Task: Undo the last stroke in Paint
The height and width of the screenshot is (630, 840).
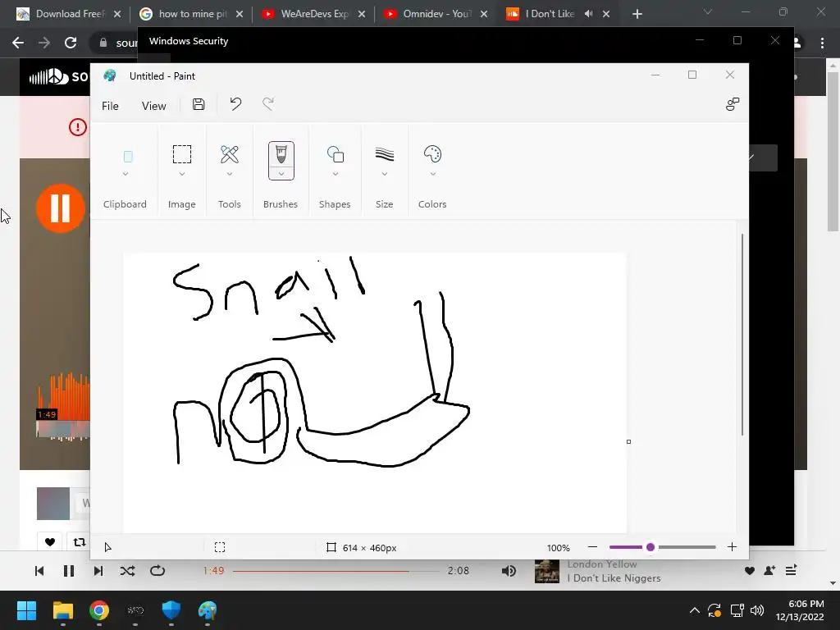Action: tap(235, 104)
